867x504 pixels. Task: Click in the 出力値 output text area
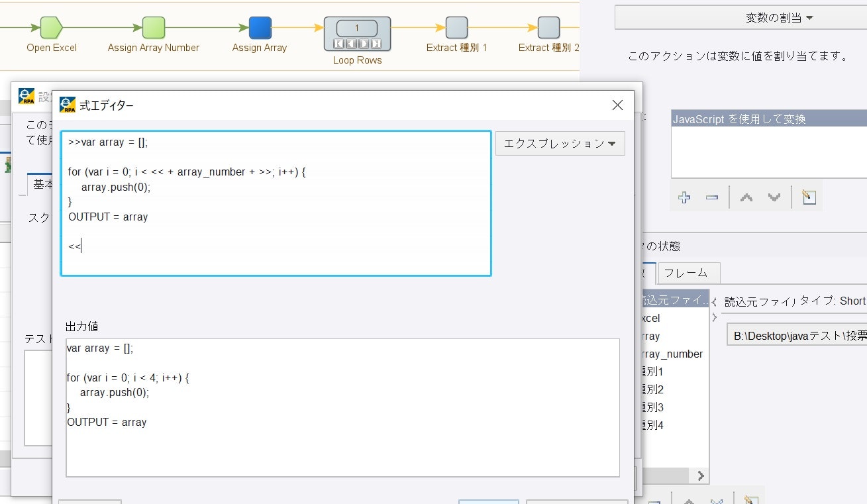click(342, 408)
